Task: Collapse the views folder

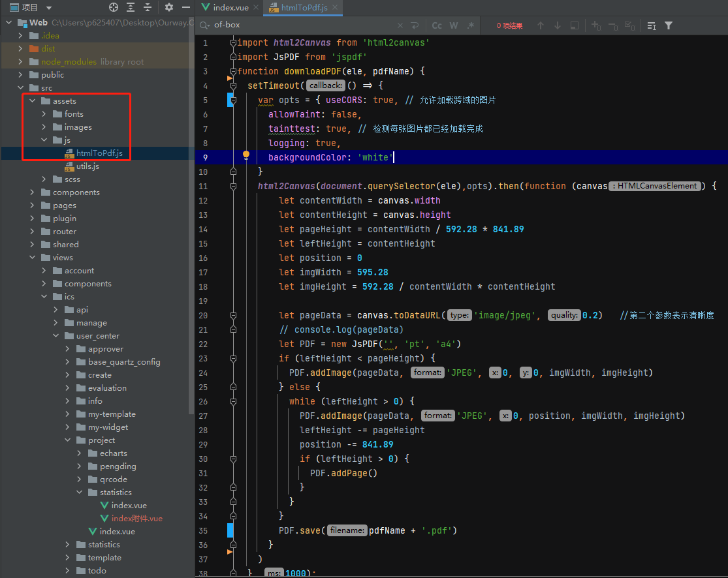Action: [x=32, y=257]
